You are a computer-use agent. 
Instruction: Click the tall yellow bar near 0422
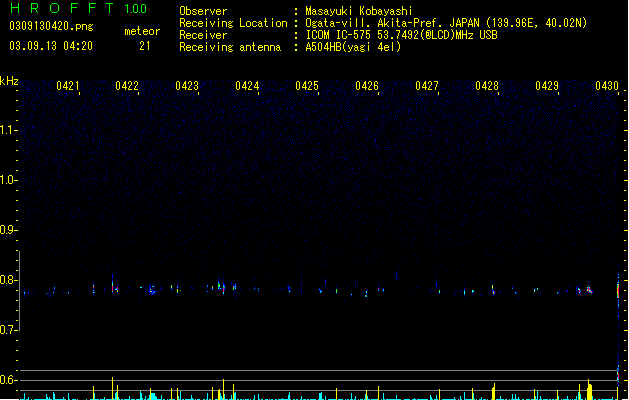(112, 388)
